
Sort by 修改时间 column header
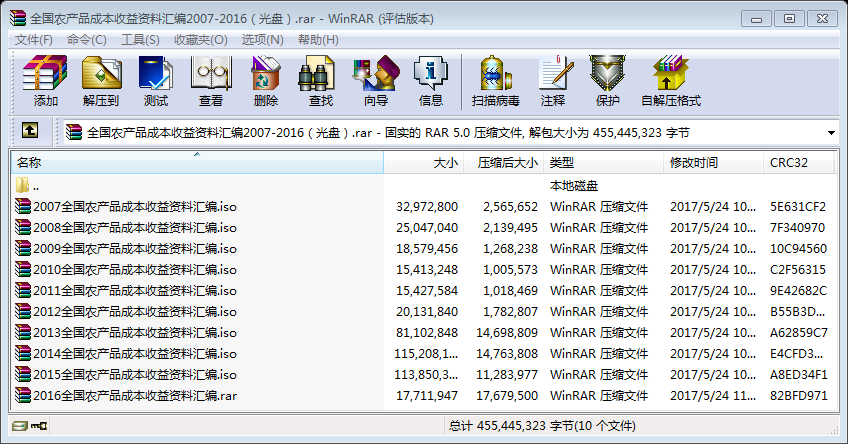[x=713, y=162]
